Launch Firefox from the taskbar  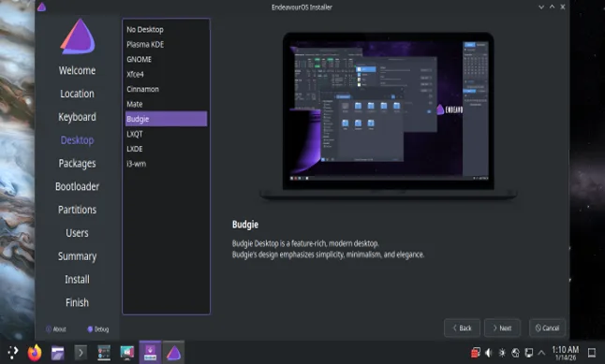(x=35, y=353)
